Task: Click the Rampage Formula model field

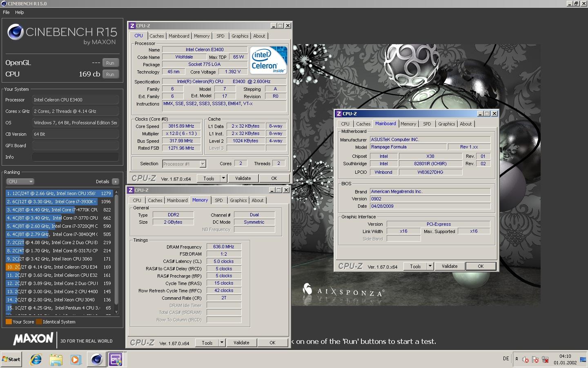Action: coord(408,147)
